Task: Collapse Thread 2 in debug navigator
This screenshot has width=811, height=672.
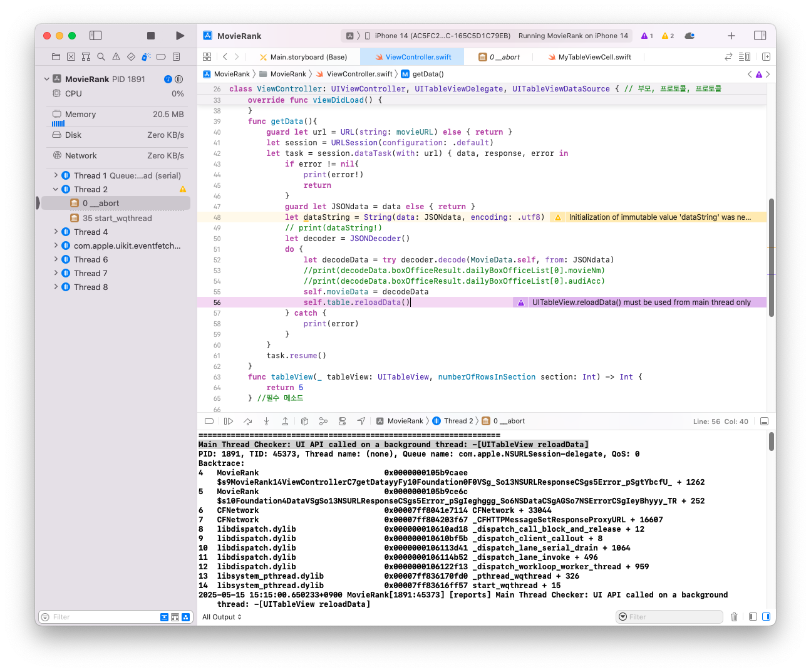Action: coord(56,189)
